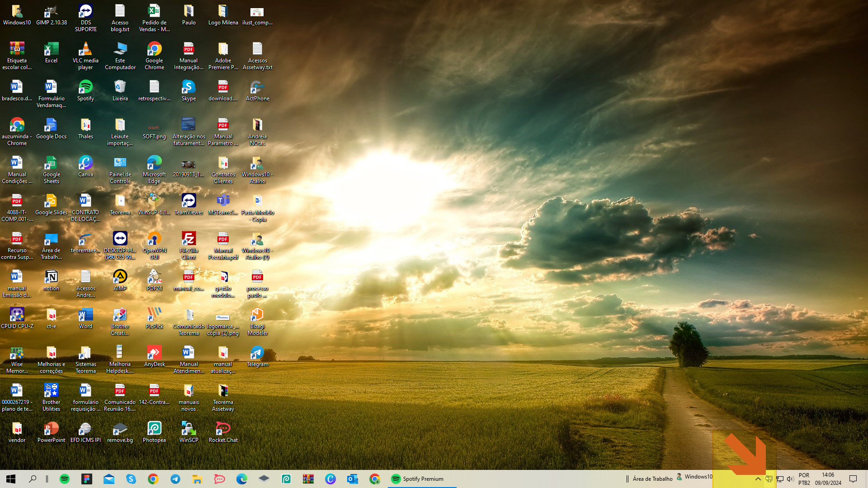This screenshot has width=868, height=488.
Task: Open Google Sheets desktop shortcut
Action: [51, 170]
